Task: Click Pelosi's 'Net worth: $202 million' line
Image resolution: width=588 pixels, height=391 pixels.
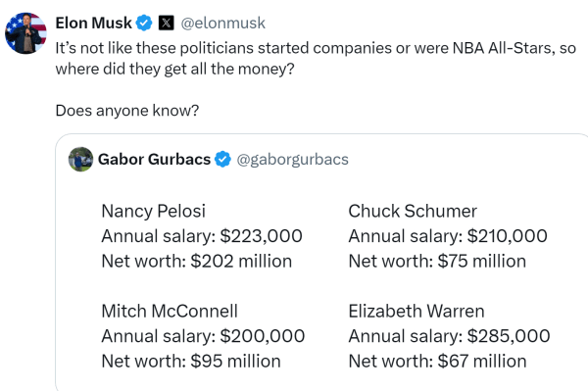Action: point(197,262)
